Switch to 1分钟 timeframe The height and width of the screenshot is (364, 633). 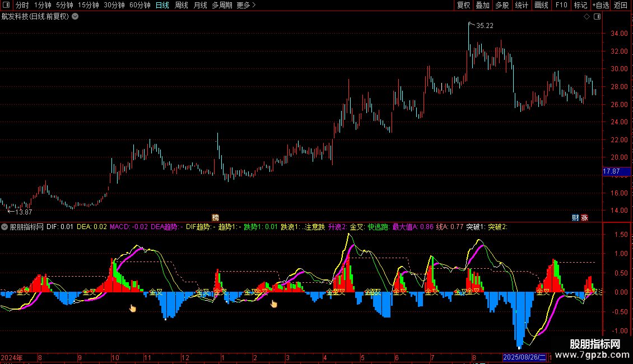tap(43, 5)
